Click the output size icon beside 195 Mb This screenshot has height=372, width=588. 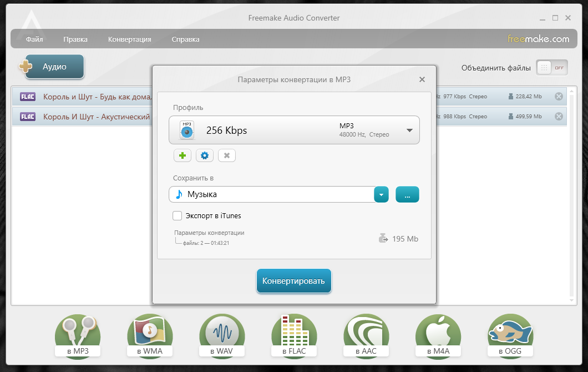(x=383, y=238)
